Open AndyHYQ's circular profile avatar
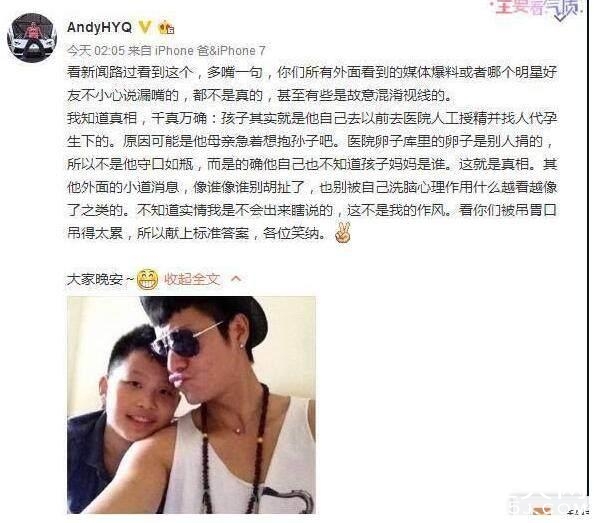Screen dimensions: 597x523 pyautogui.click(x=32, y=37)
